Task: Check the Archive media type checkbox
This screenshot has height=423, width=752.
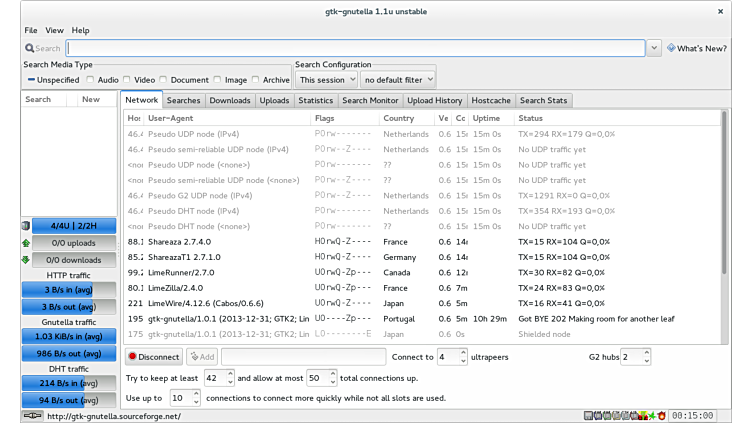Action: tap(255, 80)
